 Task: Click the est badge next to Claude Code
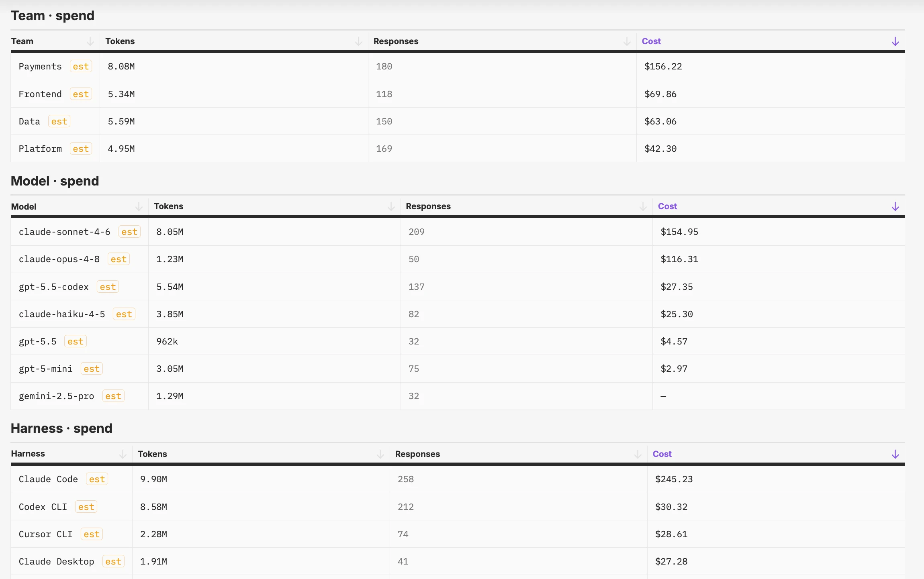97,479
